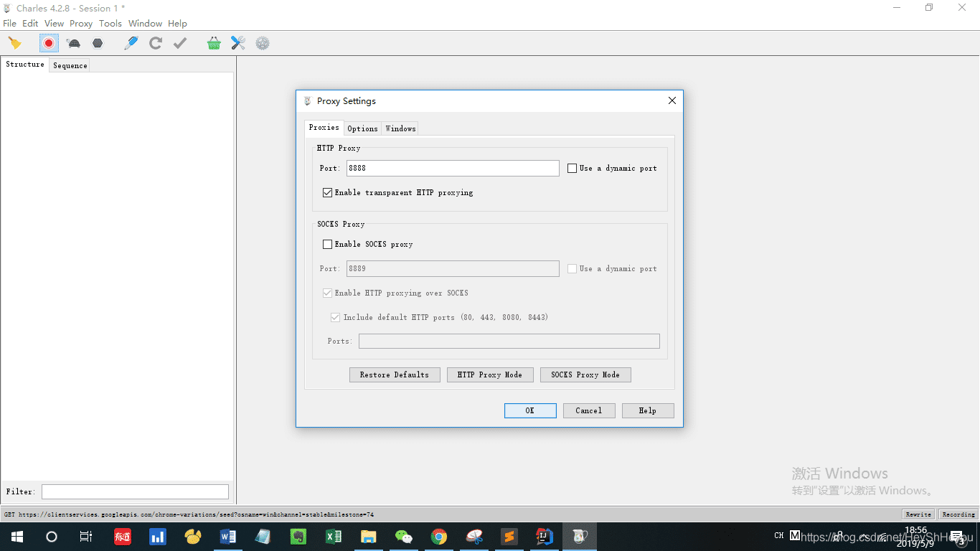
Task: Toggle dynamic port checkbox under SOCKS Proxy
Action: tap(572, 269)
